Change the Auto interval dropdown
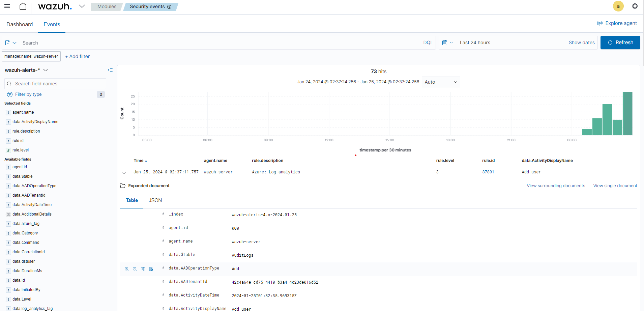The width and height of the screenshot is (644, 311). tap(441, 82)
